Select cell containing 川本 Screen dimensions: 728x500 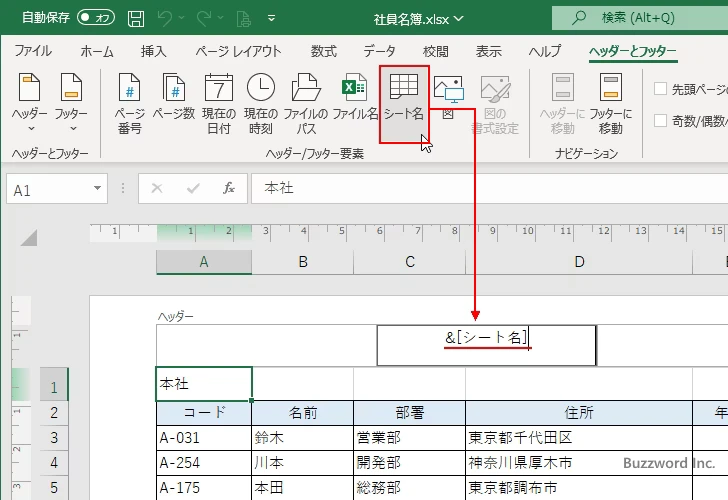303,463
